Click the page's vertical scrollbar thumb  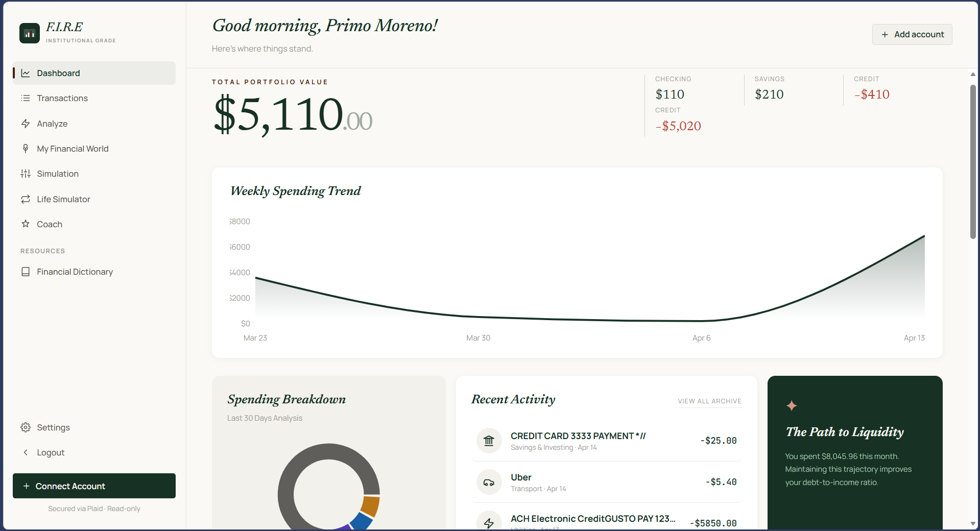coord(973,161)
